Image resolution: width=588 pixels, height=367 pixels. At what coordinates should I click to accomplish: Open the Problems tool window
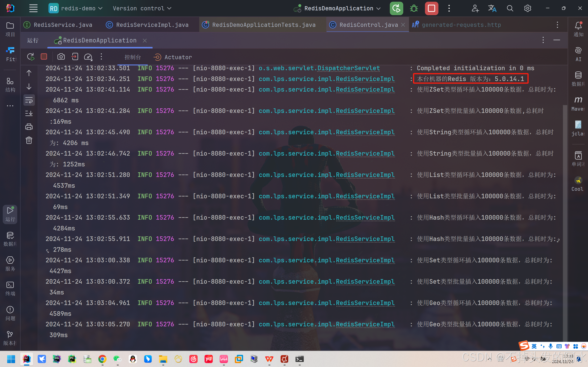pyautogui.click(x=10, y=313)
